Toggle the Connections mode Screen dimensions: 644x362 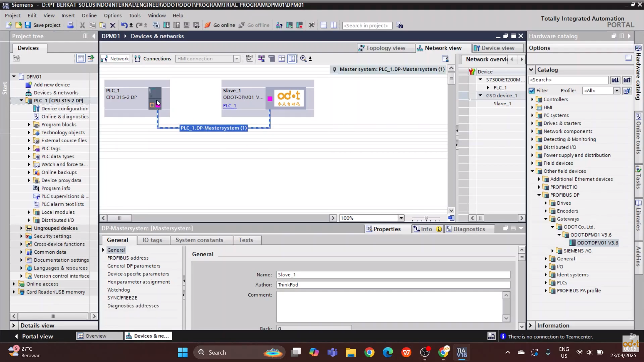pos(153,59)
